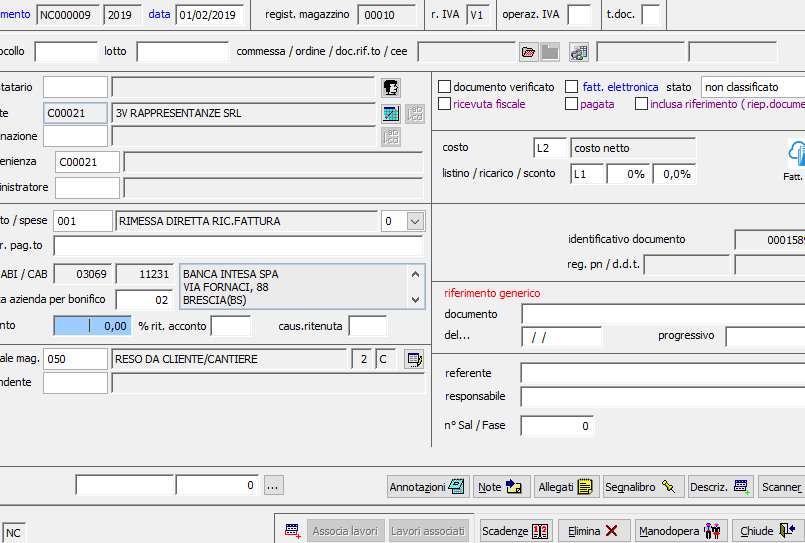The height and width of the screenshot is (543, 805).
Task: Click date field 01/02/2019
Action: pos(210,15)
